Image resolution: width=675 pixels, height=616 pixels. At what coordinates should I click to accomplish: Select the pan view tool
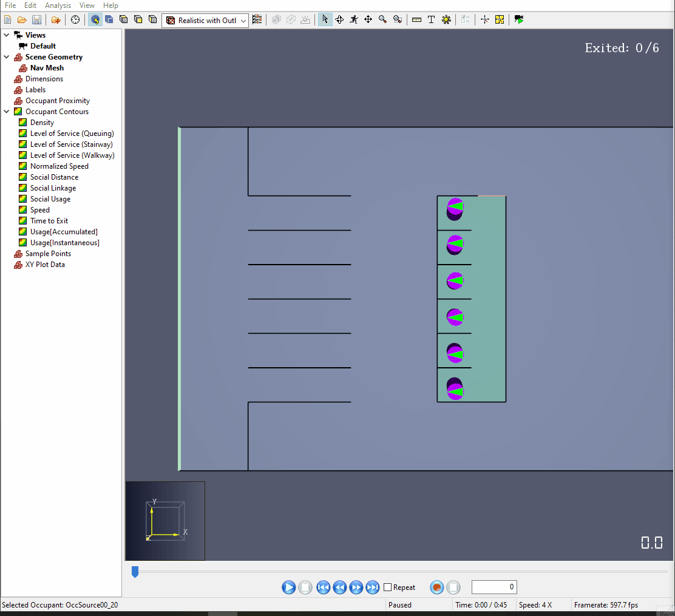pos(368,20)
